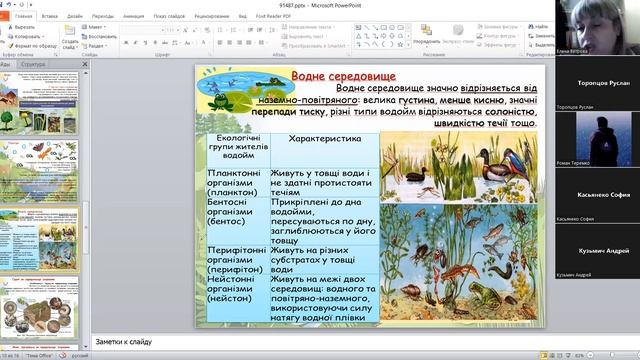Increase font size with the larger A icon
The height and width of the screenshot is (360, 640).
tap(185, 30)
